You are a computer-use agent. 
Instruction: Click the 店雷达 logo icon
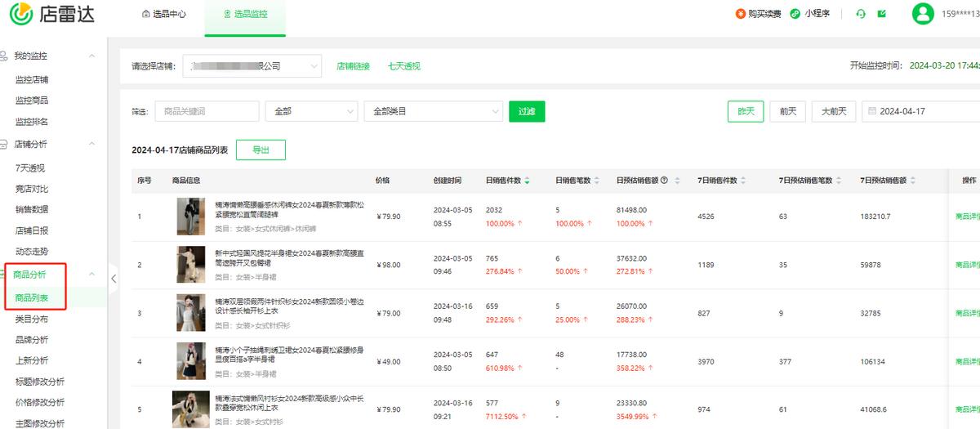click(x=20, y=14)
